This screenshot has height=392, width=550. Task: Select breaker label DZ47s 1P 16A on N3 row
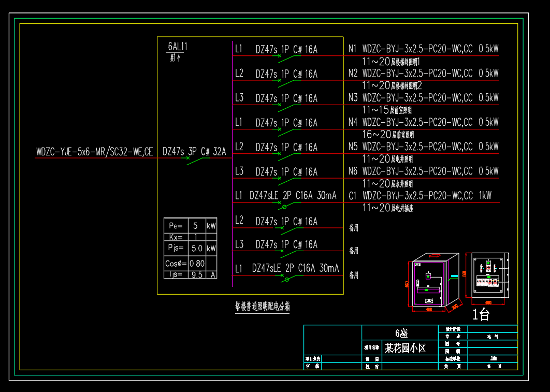[x=286, y=98]
